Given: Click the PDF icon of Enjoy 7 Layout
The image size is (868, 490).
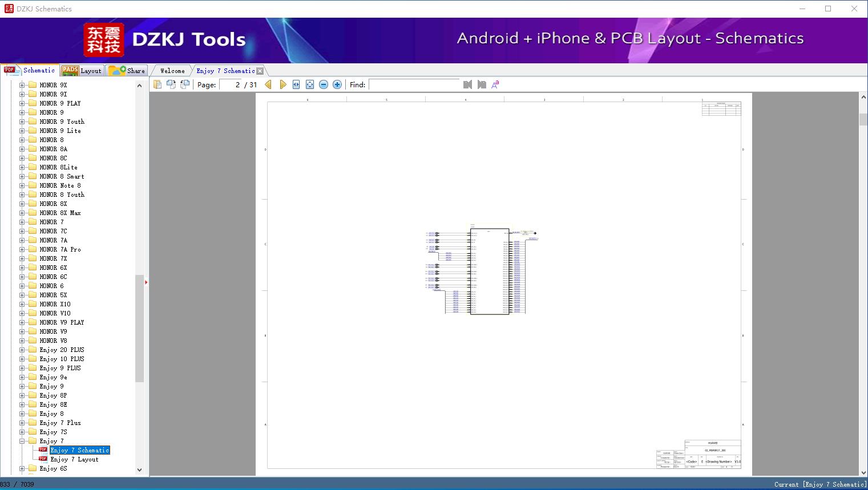Looking at the screenshot, I should pos(43,459).
